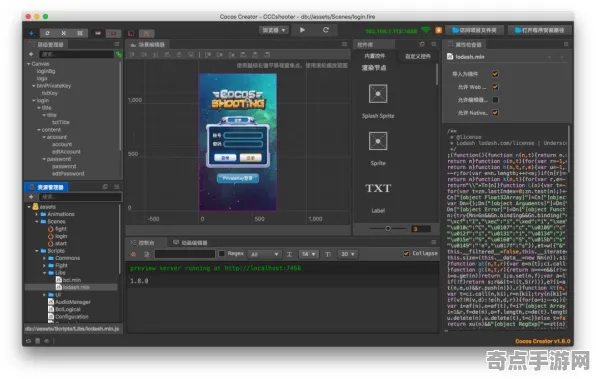Select the scale transform tool

pos(63,33)
